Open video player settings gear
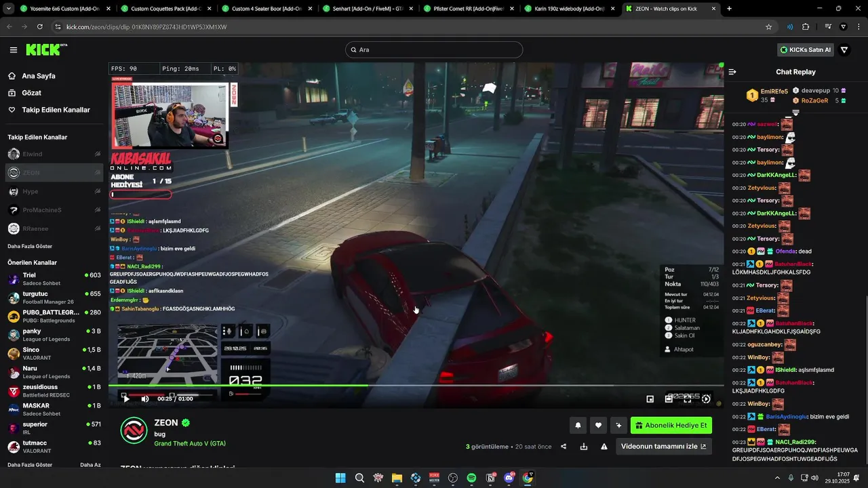Screen dimensions: 868x488 pos(706,399)
